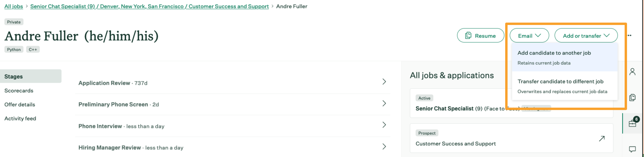Switch to the Scorecards tab
The image size is (644, 157).
coord(19,91)
